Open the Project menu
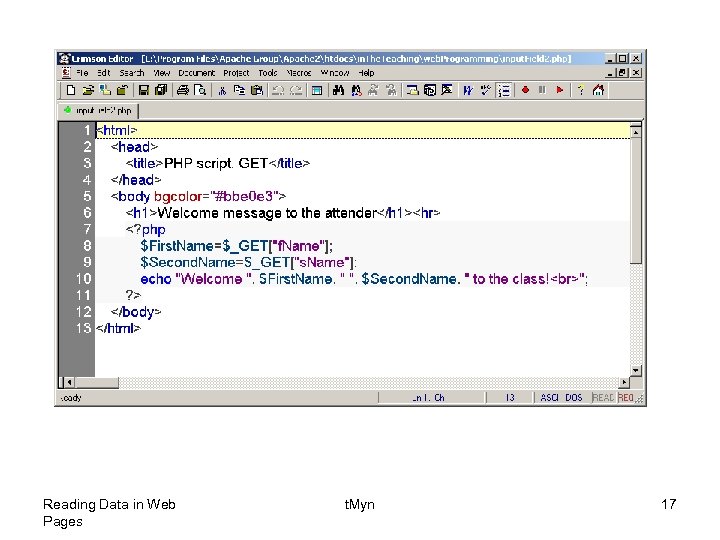This screenshot has height=540, width=720. coord(236,73)
